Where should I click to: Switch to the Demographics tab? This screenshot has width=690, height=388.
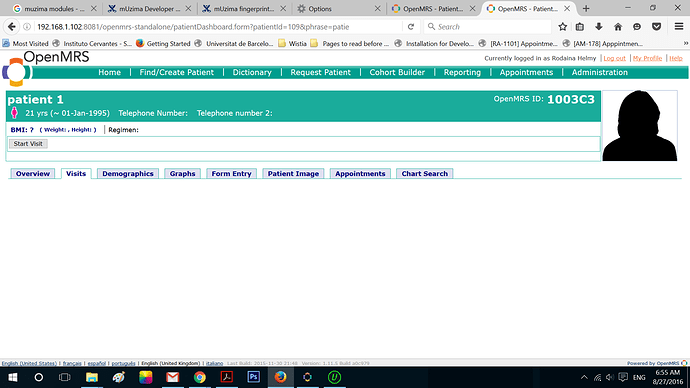[128, 174]
